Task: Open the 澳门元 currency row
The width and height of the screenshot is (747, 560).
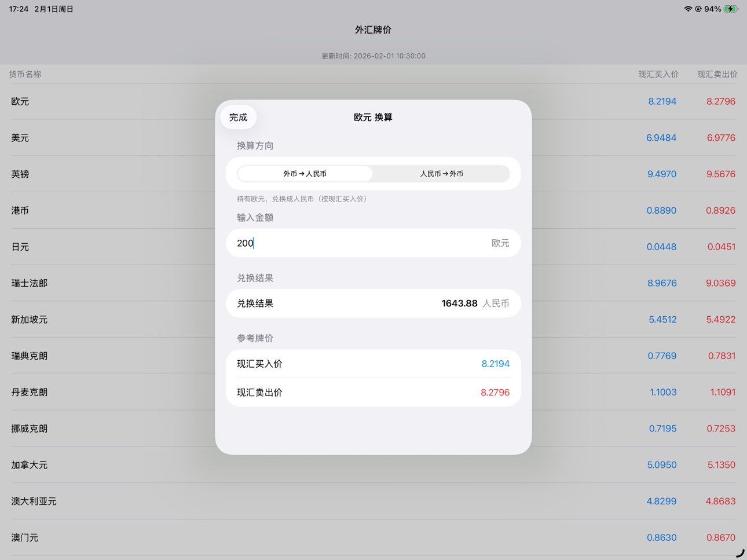Action: pyautogui.click(x=373, y=538)
